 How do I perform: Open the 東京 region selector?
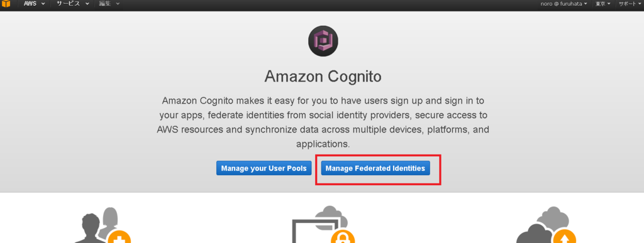(x=603, y=4)
